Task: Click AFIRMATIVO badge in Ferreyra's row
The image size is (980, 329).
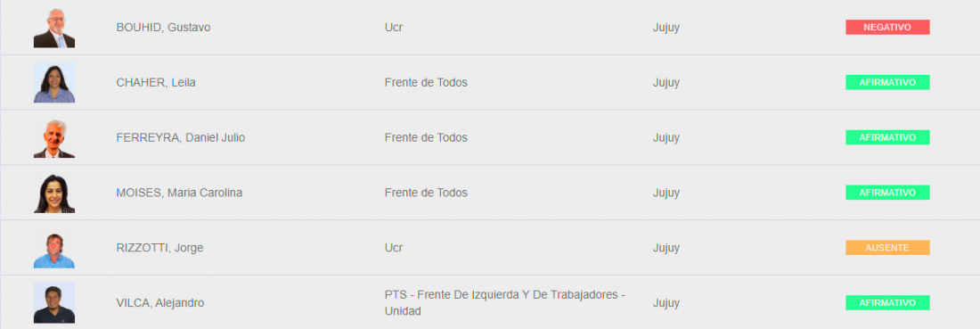Action: [887, 137]
